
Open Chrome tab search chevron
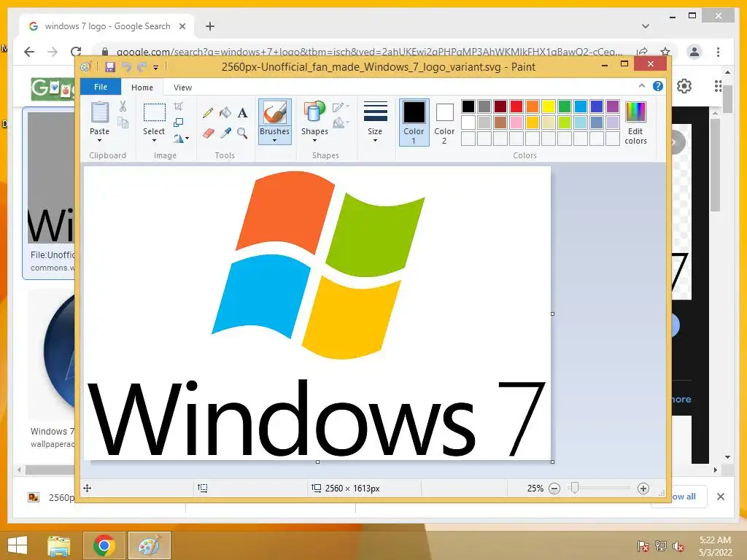[x=646, y=26]
